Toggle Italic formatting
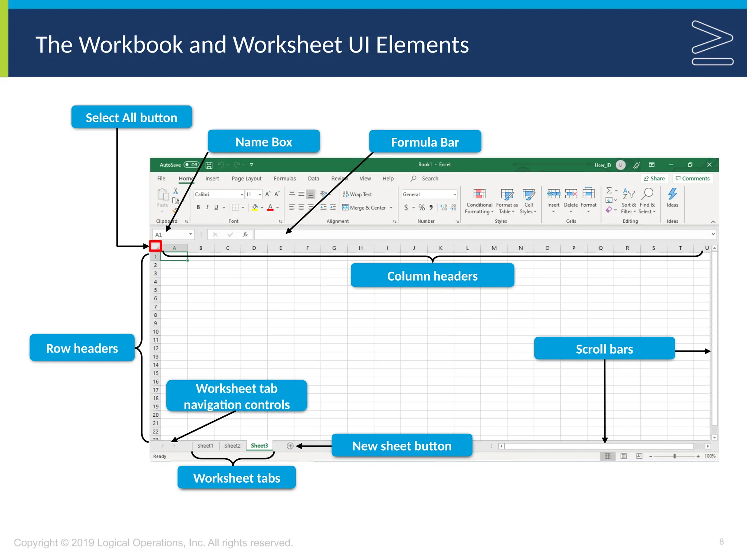Screen dimensions: 747x560 (x=207, y=207)
